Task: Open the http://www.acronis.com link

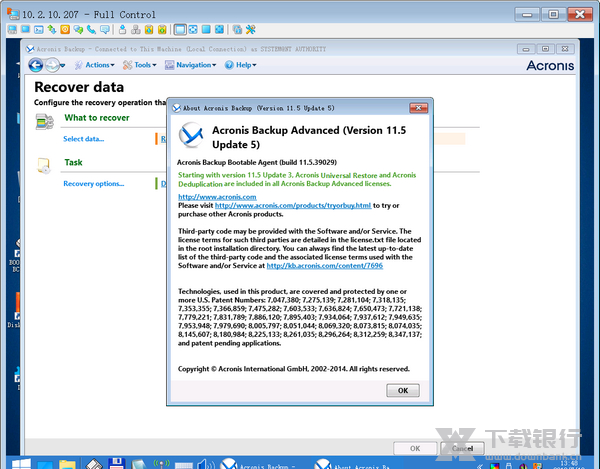Action: (217, 197)
